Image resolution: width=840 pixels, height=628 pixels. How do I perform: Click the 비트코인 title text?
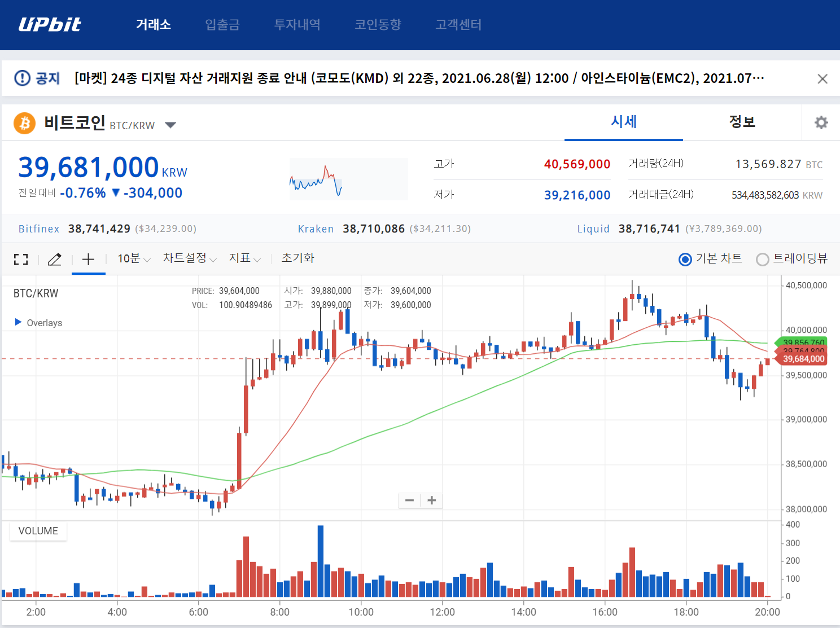pyautogui.click(x=75, y=122)
